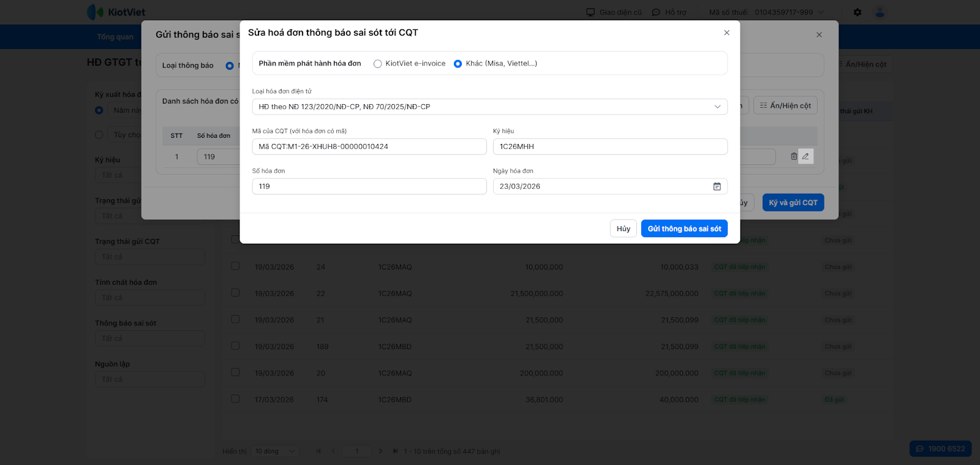
Task: Open the Hỗ trợ support link
Action: click(x=669, y=12)
